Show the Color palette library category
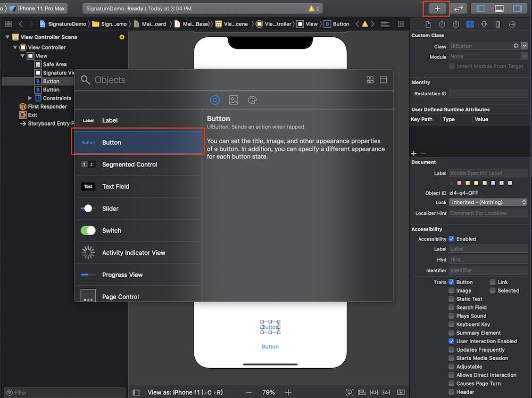 252,100
